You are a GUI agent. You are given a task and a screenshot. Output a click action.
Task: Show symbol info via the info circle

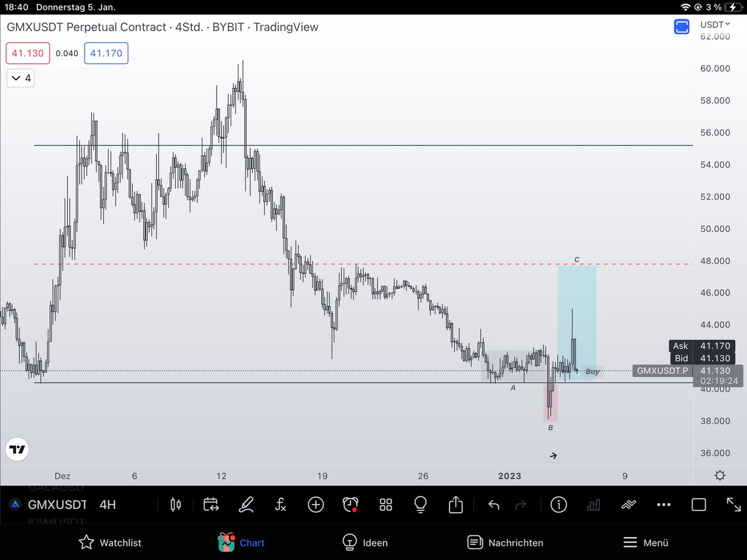[558, 505]
